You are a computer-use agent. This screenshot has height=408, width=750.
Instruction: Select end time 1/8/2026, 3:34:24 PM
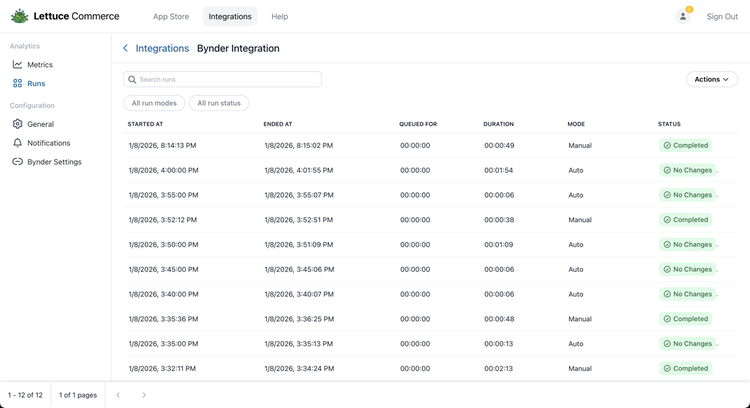(299, 369)
